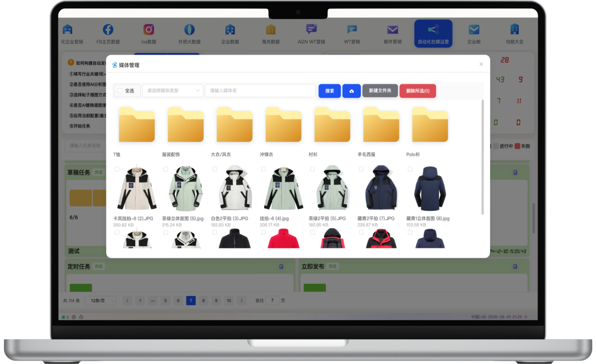This screenshot has height=364, width=596.
Task: Jump to page 10 in the pagination
Action: pyautogui.click(x=229, y=301)
